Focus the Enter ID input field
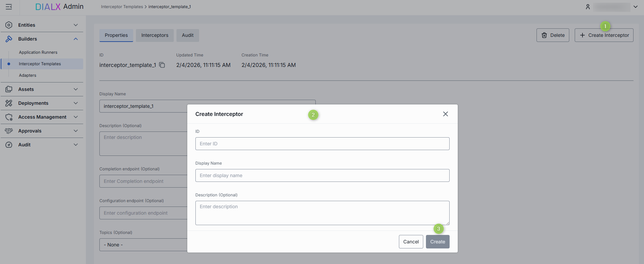Image resolution: width=644 pixels, height=264 pixels. pyautogui.click(x=322, y=144)
